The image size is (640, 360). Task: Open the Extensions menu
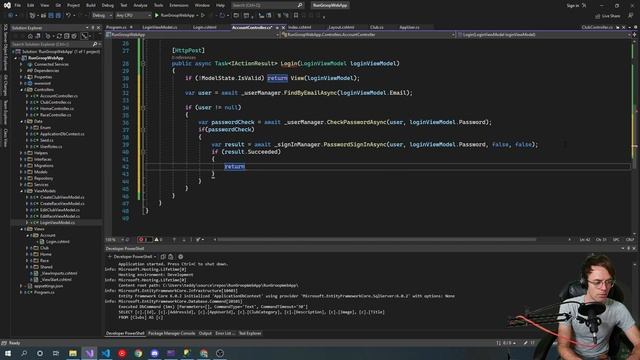[179, 5]
